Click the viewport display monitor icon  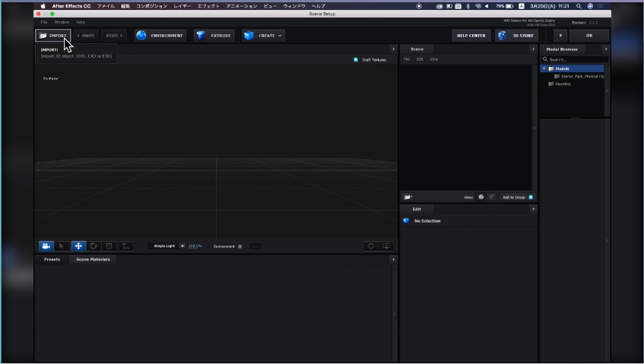386,246
